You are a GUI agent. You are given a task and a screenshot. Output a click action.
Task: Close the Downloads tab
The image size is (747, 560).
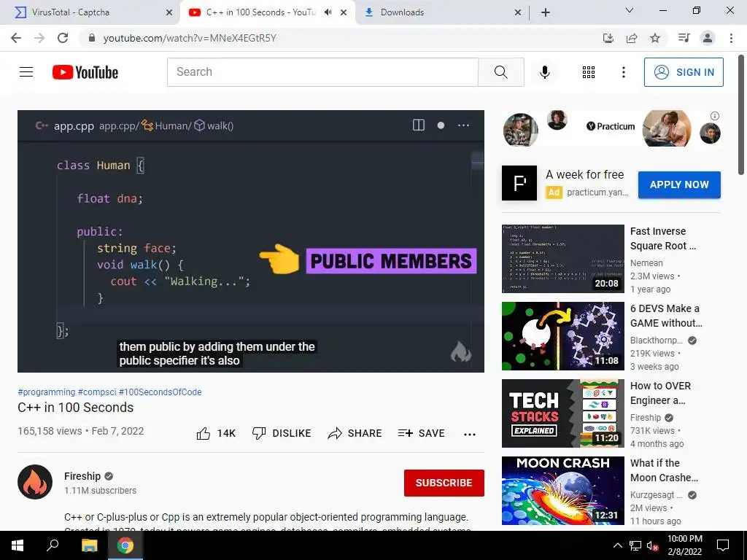coord(518,12)
